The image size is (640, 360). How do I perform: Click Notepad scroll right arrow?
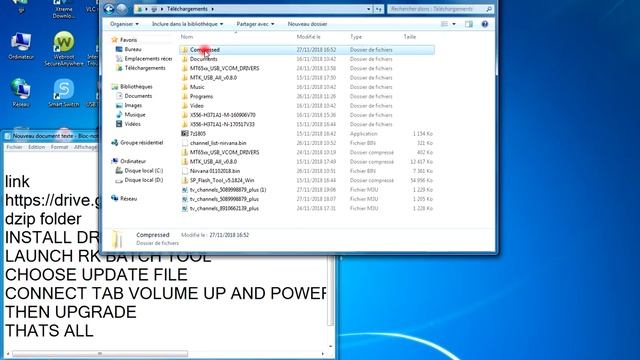(x=323, y=354)
